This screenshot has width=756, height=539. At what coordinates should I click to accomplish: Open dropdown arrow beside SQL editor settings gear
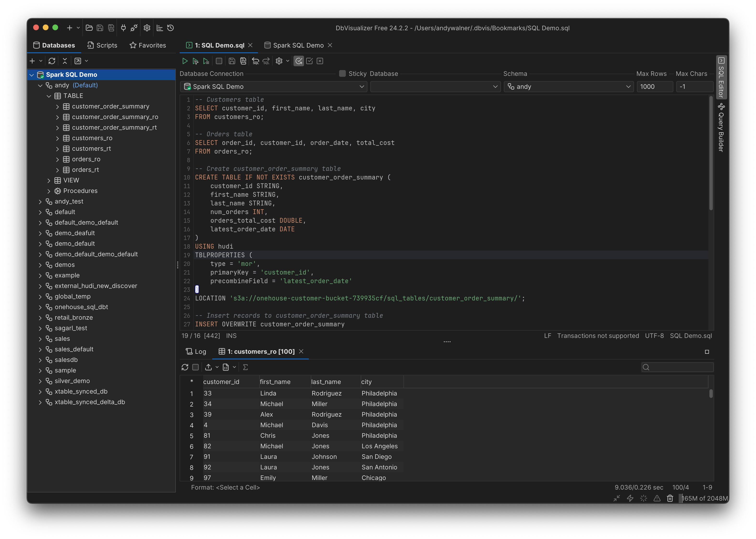click(x=288, y=61)
